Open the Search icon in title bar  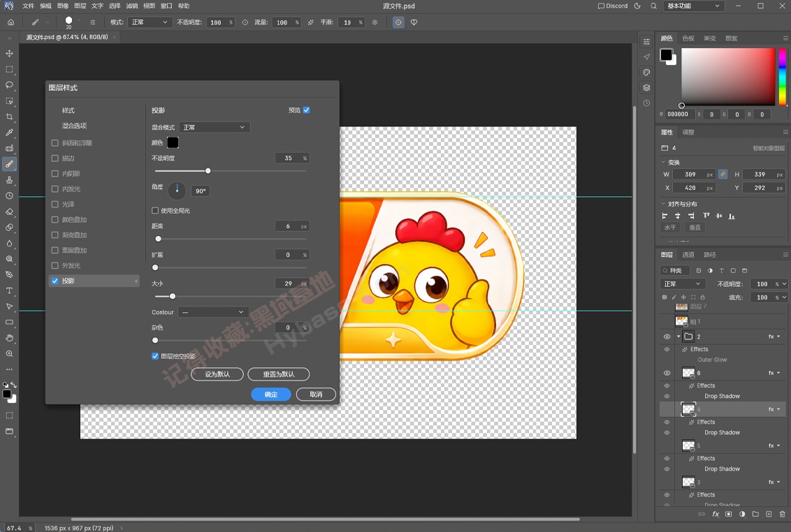(x=653, y=6)
